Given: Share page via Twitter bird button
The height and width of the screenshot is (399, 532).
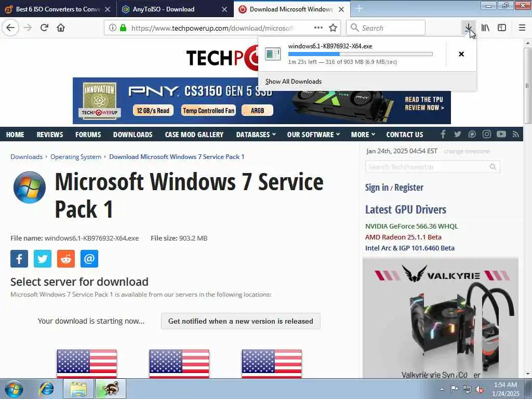Looking at the screenshot, I should (43, 259).
